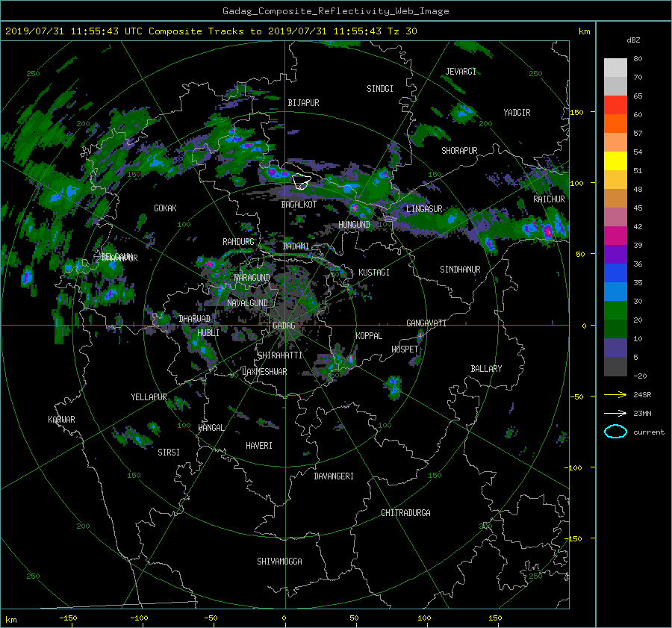This screenshot has height=628, width=672.
Task: Select the 80 dBZ light-gray color swatch
Action: [615, 67]
